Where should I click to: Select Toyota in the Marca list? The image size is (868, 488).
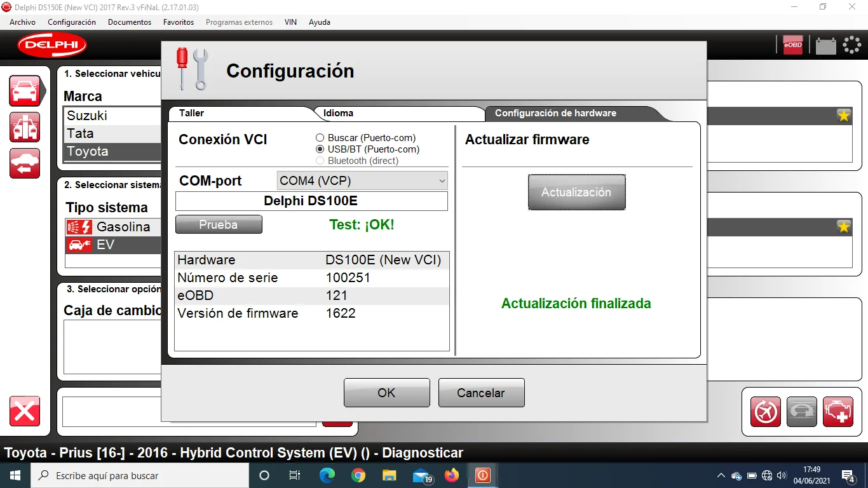click(113, 151)
